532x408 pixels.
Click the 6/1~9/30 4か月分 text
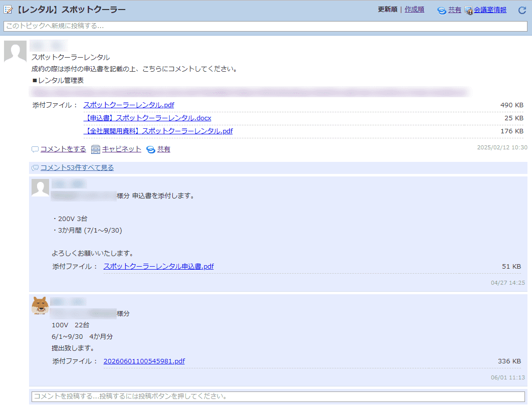tap(82, 337)
